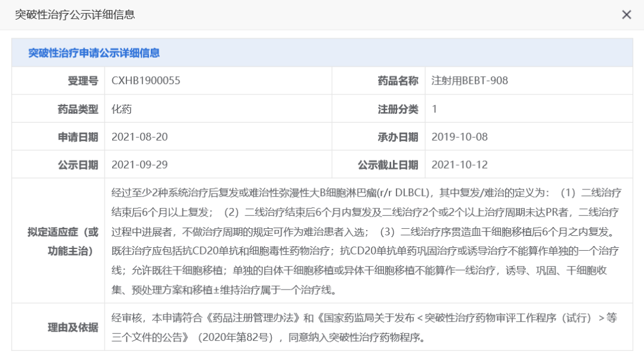Select application date 2021-08-20
Viewport: 644px width, 361px height.
pyautogui.click(x=140, y=137)
